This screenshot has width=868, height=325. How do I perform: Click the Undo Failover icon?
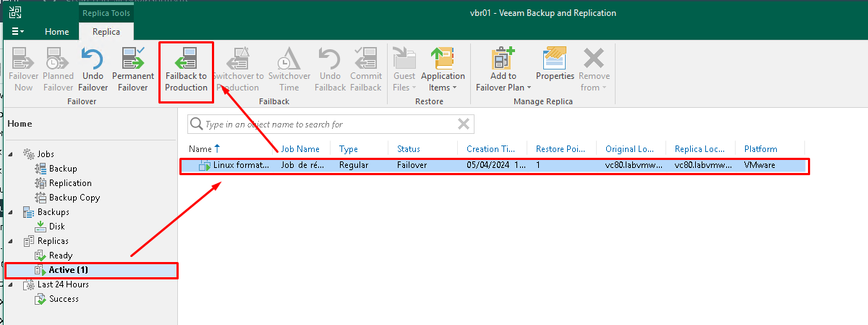click(93, 69)
